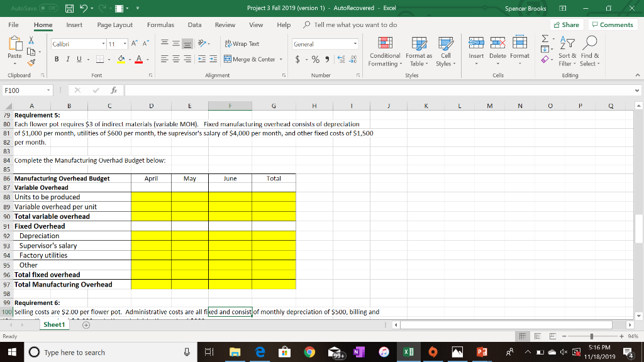This screenshot has height=362, width=644.
Task: Click the Clear eraser icon
Action: 545,60
